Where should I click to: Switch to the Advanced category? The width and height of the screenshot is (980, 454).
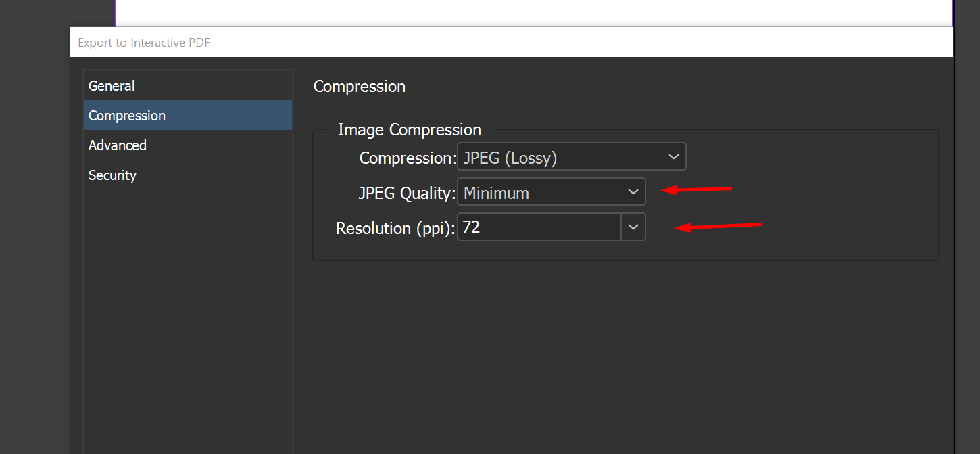click(118, 145)
